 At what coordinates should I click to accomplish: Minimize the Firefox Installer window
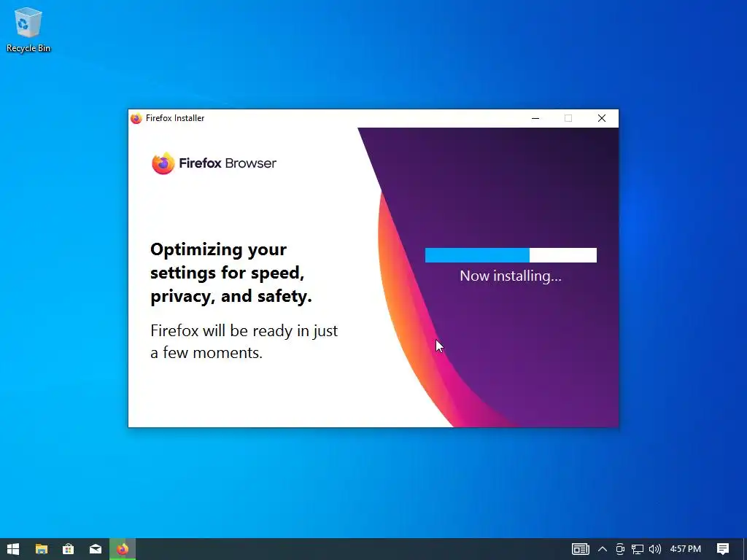click(x=535, y=118)
